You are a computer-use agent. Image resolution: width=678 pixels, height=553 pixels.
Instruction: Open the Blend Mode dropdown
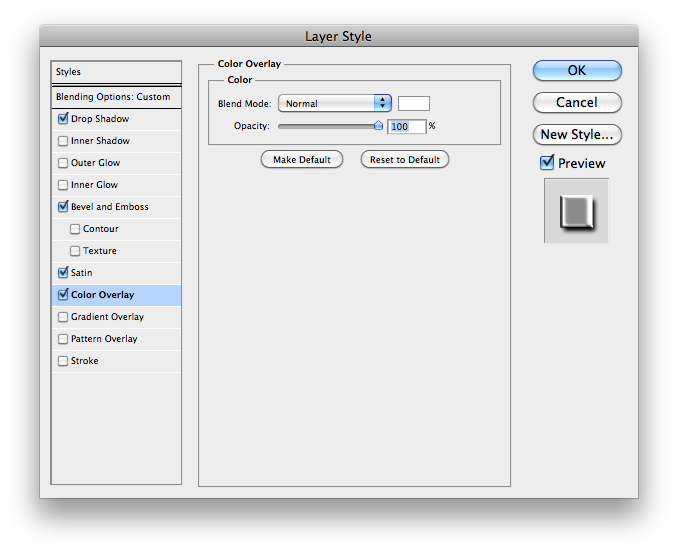334,103
